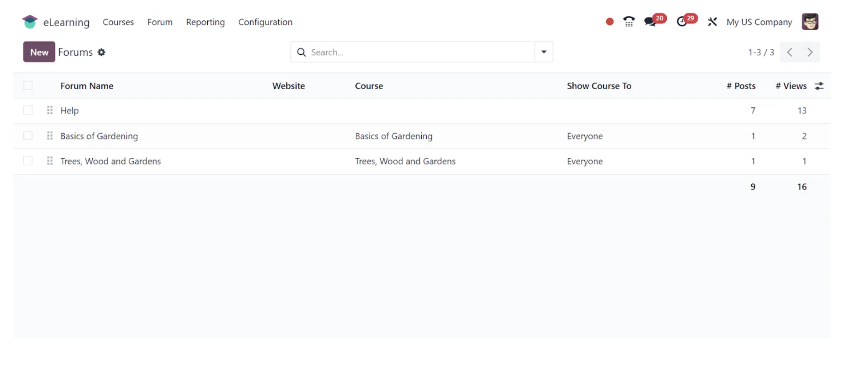Expand the search options dropdown arrow
This screenshot has width=868, height=370.
[544, 52]
